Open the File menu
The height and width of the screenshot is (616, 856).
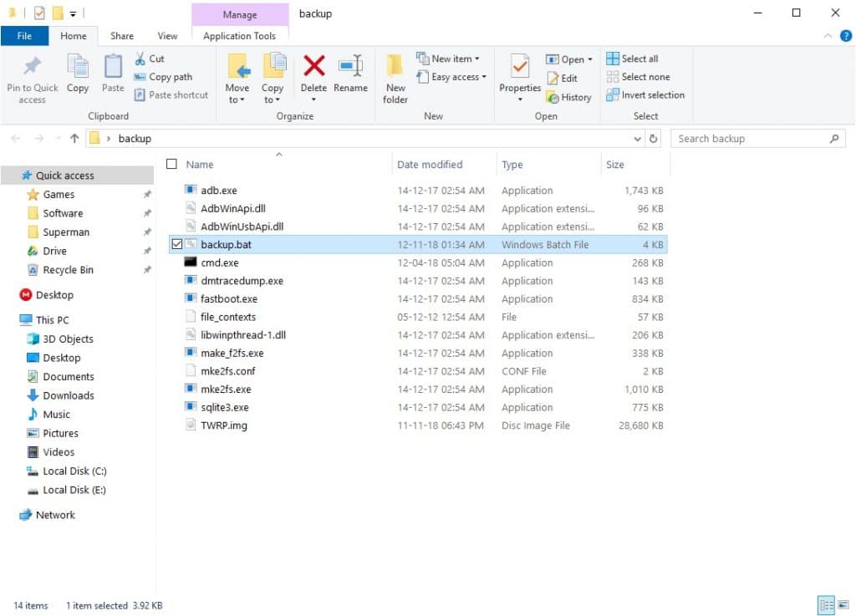(x=24, y=36)
